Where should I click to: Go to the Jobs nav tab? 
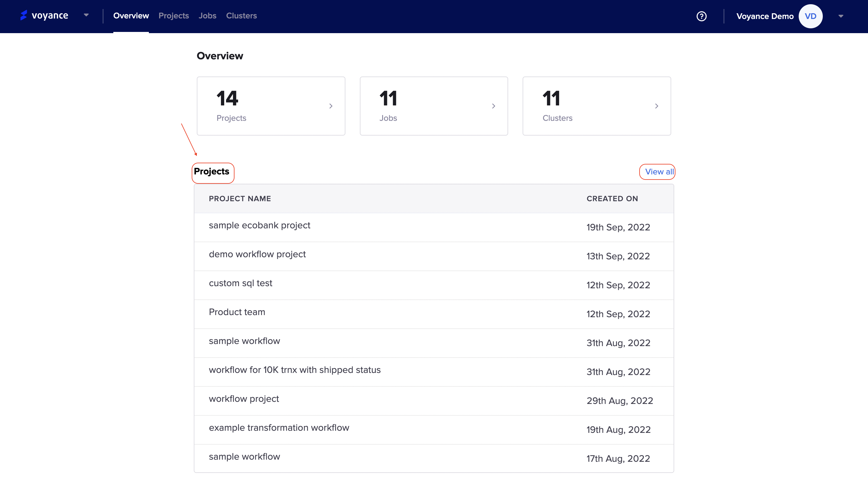coord(207,16)
